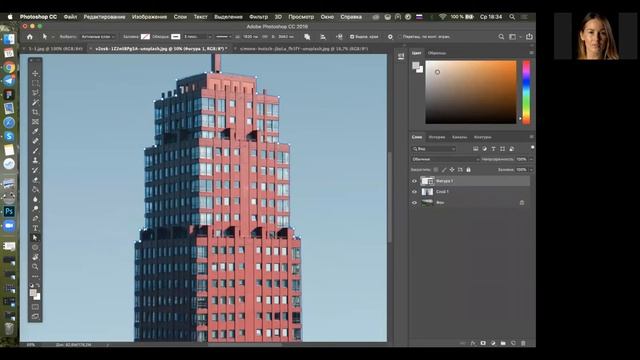Screen dimensions: 640x360
Task: Open the Файл menu
Action: (70, 17)
